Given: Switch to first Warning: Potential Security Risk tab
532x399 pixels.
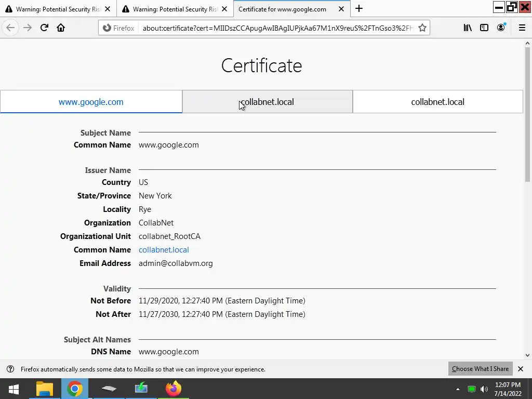Looking at the screenshot, I should tap(58, 9).
